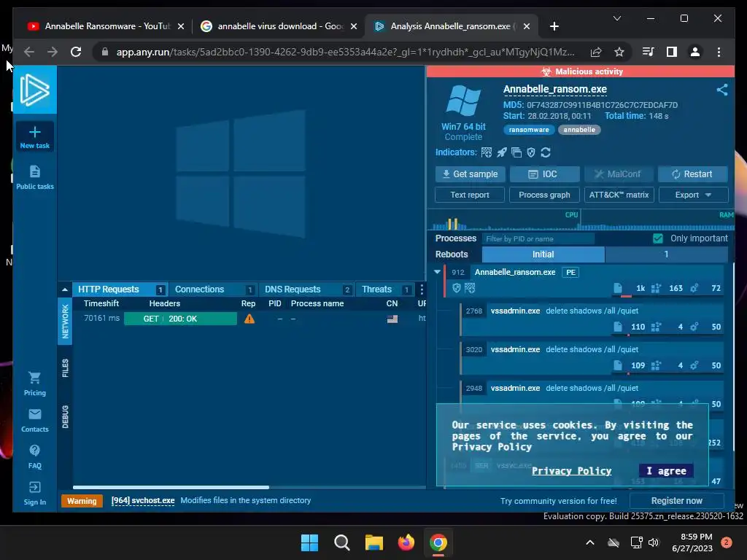
Task: Open the [964] svchost.exe link
Action: point(143,500)
